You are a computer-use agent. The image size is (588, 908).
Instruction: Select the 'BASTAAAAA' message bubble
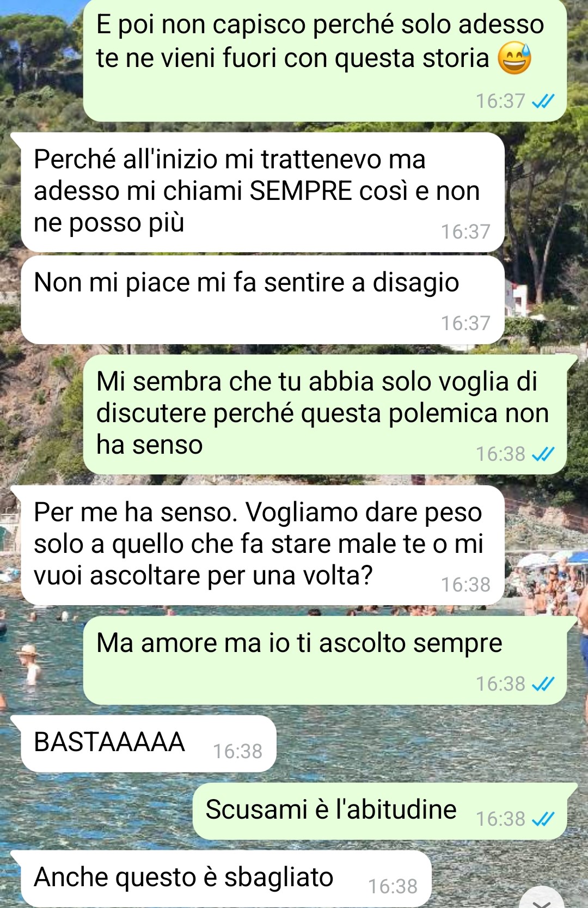(148, 744)
